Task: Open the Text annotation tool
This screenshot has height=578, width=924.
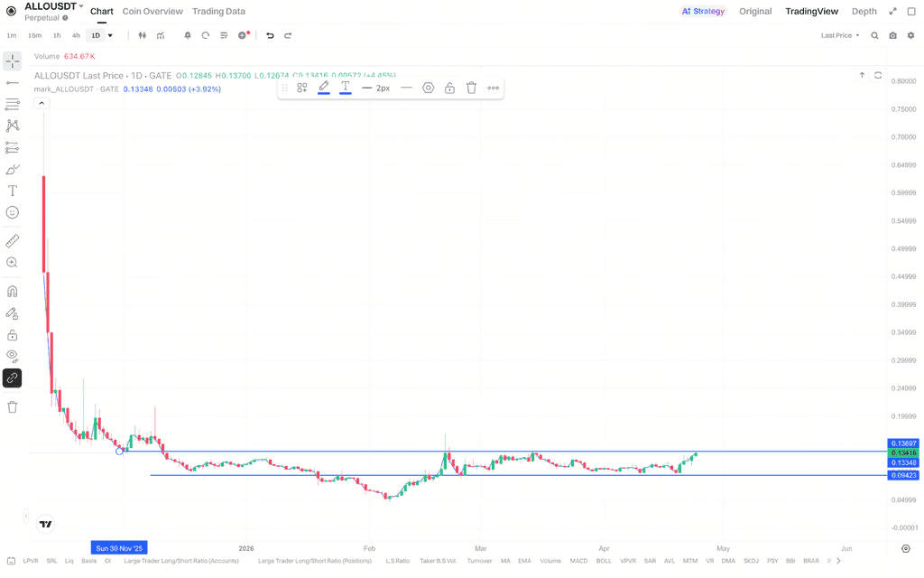Action: tap(12, 191)
